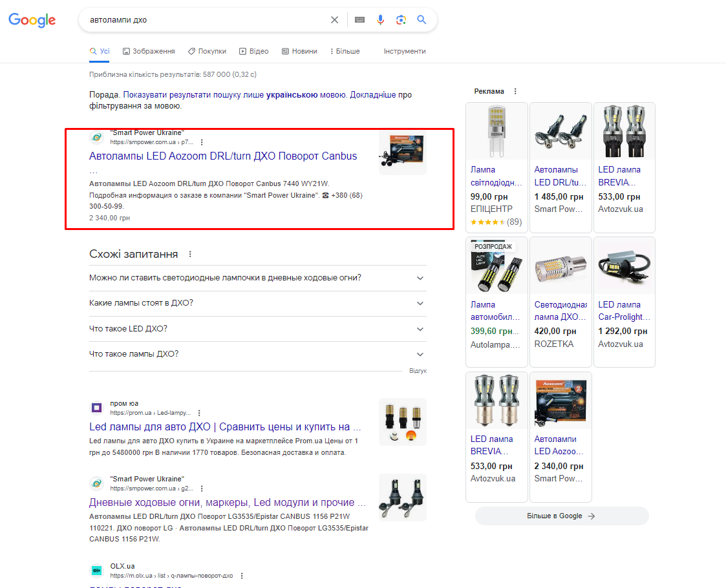726x588 pixels.
Task: Open three-dot menu of first smpower.com.ua result
Action: click(x=202, y=143)
